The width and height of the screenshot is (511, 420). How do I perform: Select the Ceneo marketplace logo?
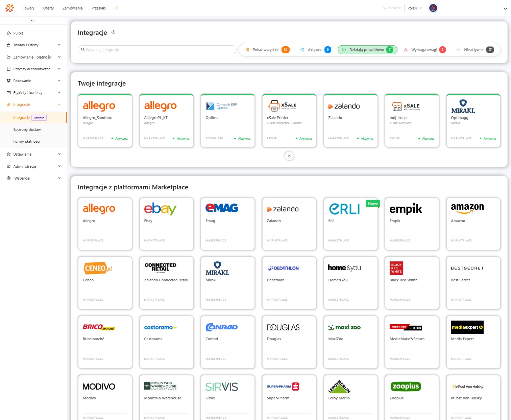[98, 268]
